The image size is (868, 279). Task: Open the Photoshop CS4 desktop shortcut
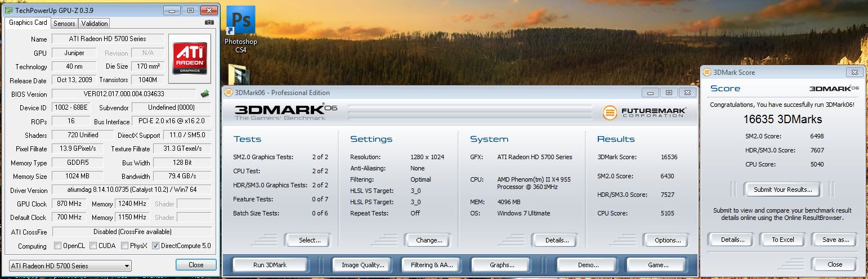[240, 29]
